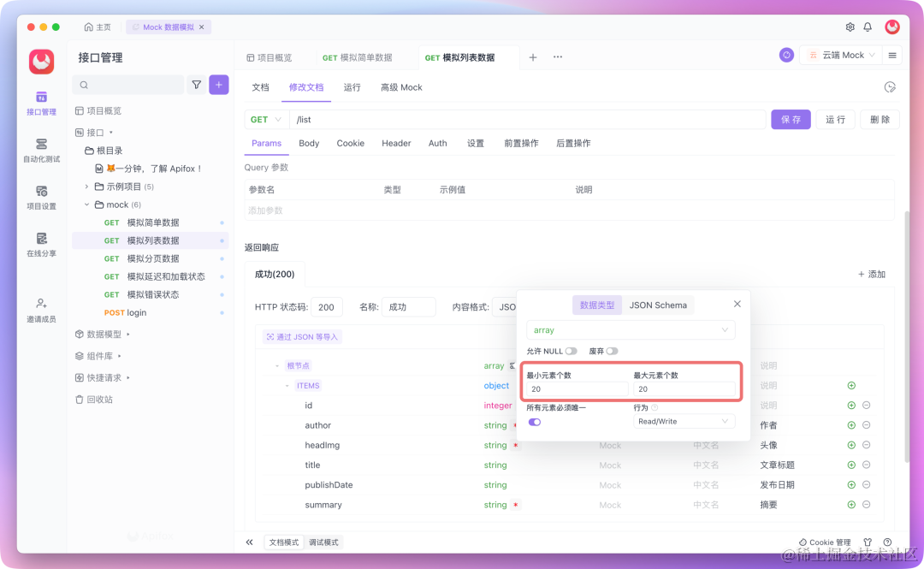The image size is (924, 569).
Task: Click the purple plus add button
Action: (219, 85)
